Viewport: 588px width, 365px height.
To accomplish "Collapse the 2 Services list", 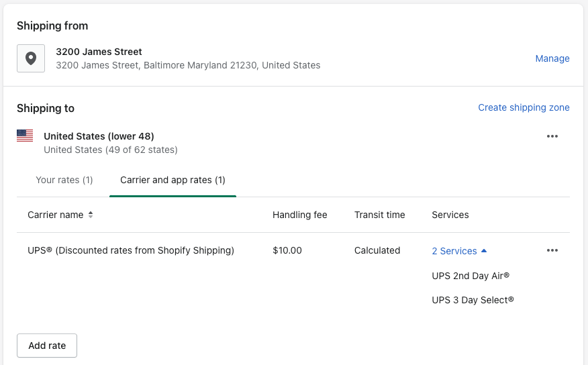I will click(x=459, y=251).
